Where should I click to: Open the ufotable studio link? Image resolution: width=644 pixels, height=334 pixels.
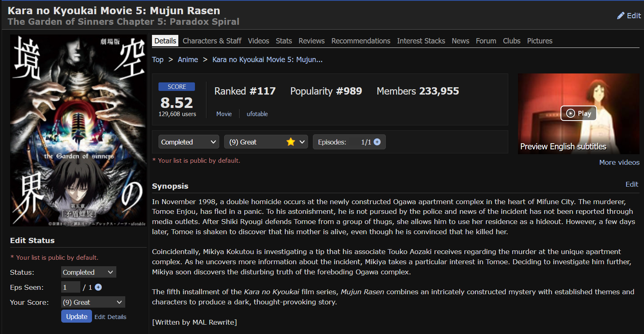(257, 114)
